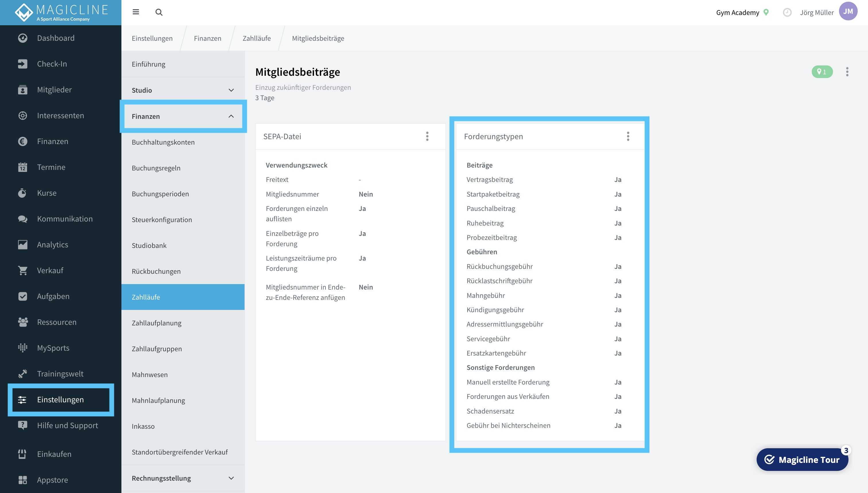Open Appstore in the sidebar
This screenshot has height=493, width=868.
coord(61,480)
